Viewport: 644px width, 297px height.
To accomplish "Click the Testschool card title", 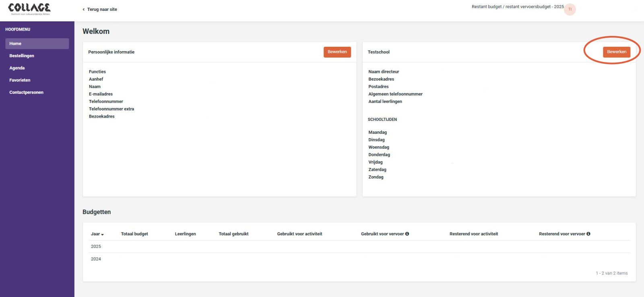I will click(x=379, y=52).
